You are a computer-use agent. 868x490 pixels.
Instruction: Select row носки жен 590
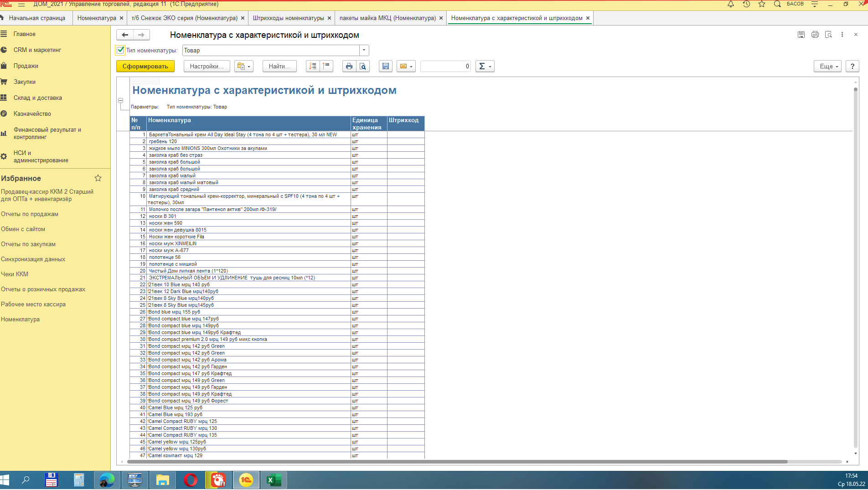pos(277,223)
